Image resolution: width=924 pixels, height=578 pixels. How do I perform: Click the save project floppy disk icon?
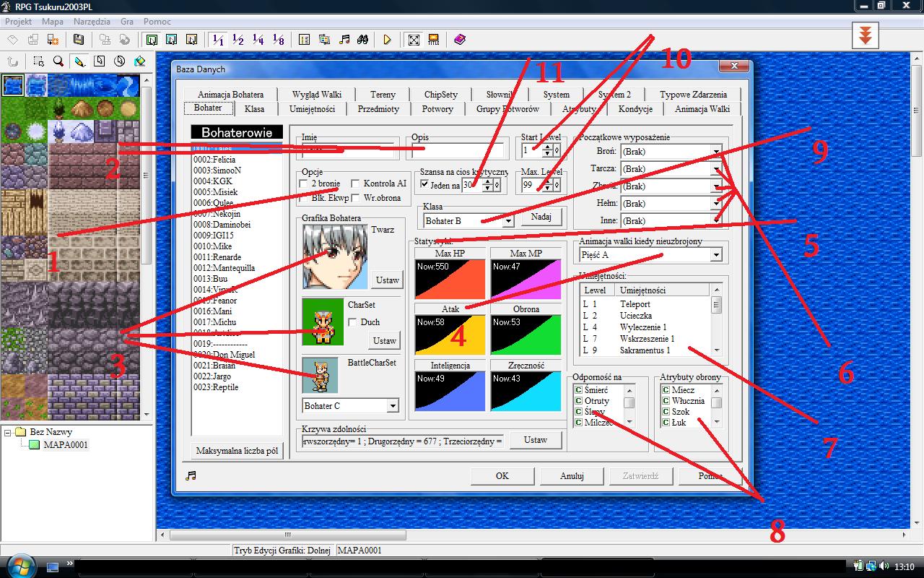[x=79, y=40]
